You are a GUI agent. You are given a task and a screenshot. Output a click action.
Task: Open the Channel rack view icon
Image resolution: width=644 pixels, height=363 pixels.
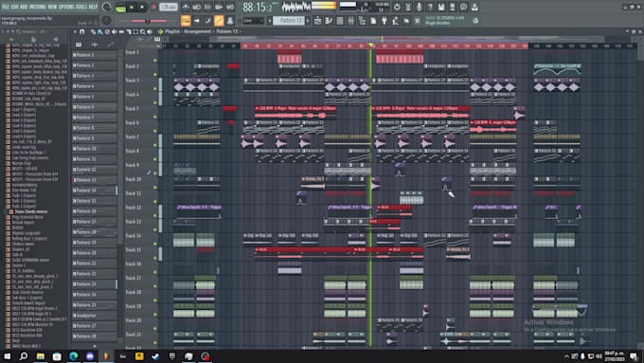pos(340,21)
